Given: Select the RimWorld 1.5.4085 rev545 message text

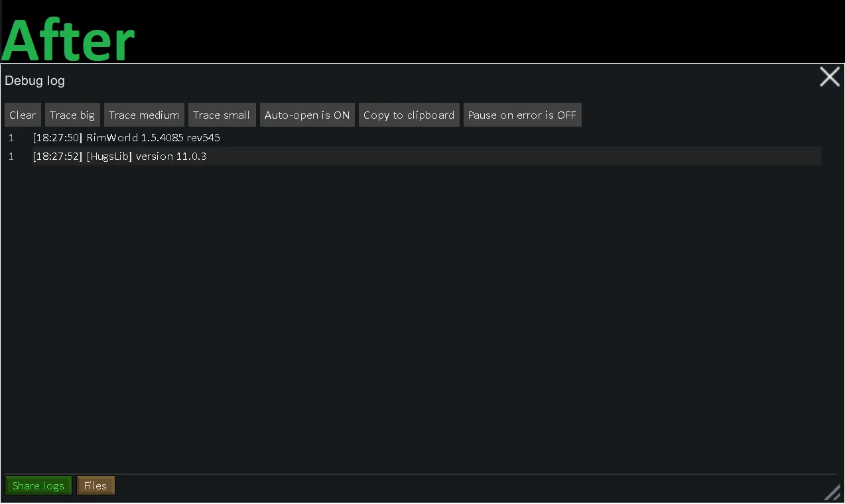Looking at the screenshot, I should tap(153, 138).
